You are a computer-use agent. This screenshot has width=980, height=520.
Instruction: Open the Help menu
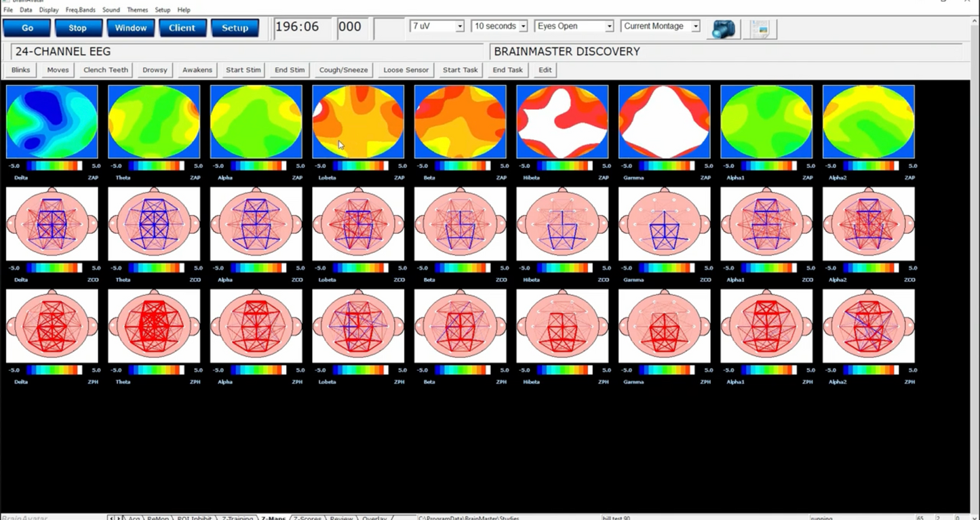click(184, 10)
